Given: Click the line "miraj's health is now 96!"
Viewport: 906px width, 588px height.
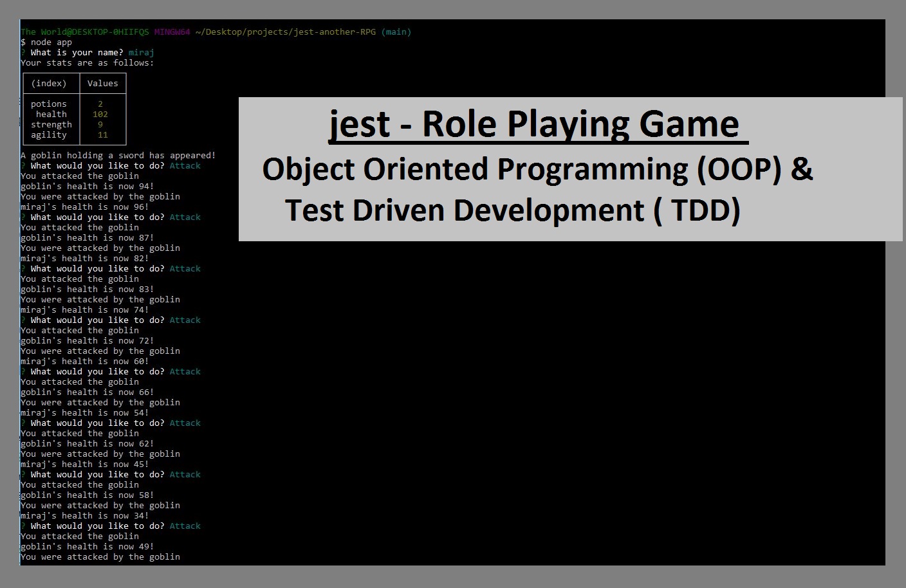Looking at the screenshot, I should click(x=85, y=207).
